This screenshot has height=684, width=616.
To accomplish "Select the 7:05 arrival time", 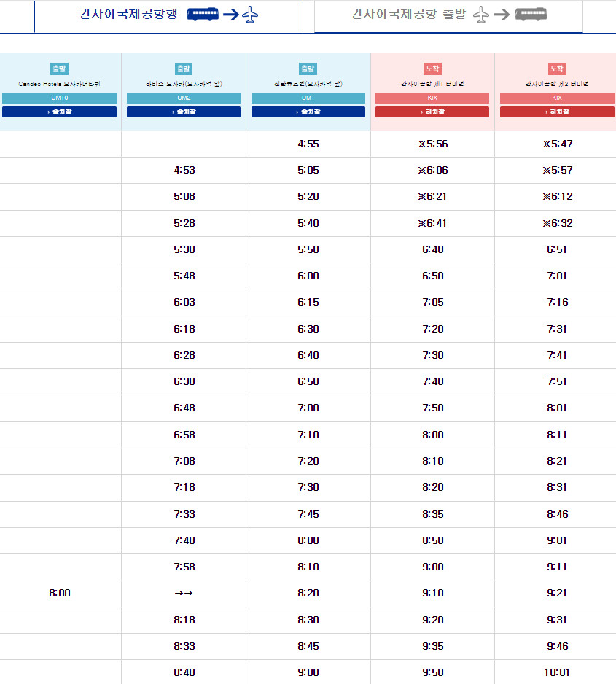I will pyautogui.click(x=432, y=302).
